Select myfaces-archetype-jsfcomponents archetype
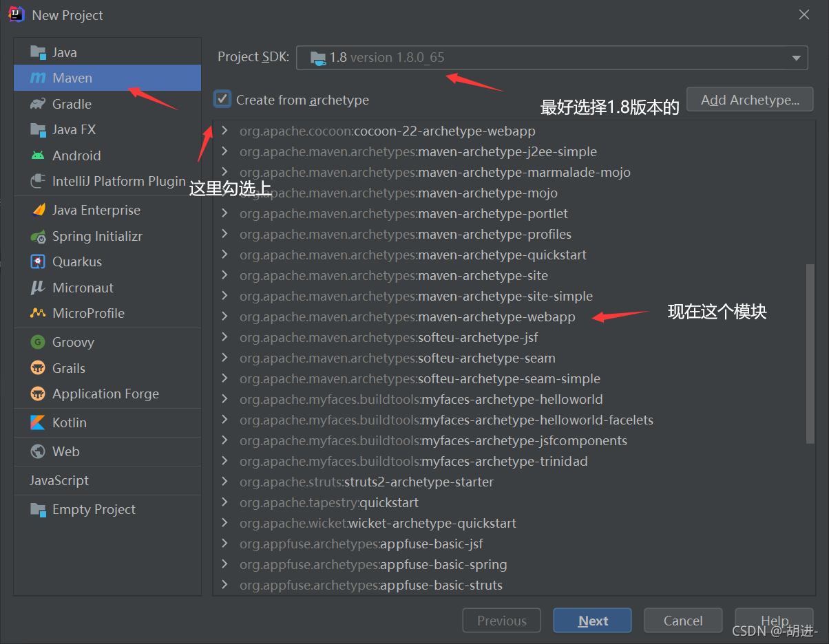 tap(434, 440)
